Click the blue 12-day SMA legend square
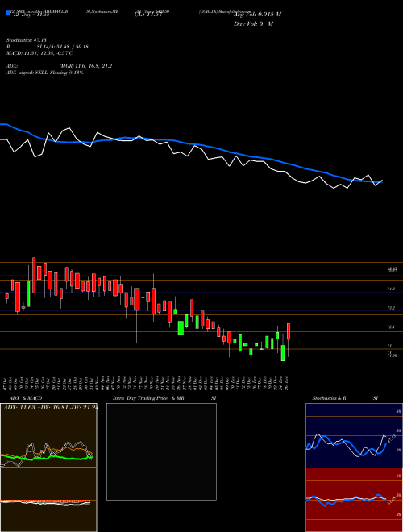The width and height of the screenshot is (403, 532). coord(8,14)
